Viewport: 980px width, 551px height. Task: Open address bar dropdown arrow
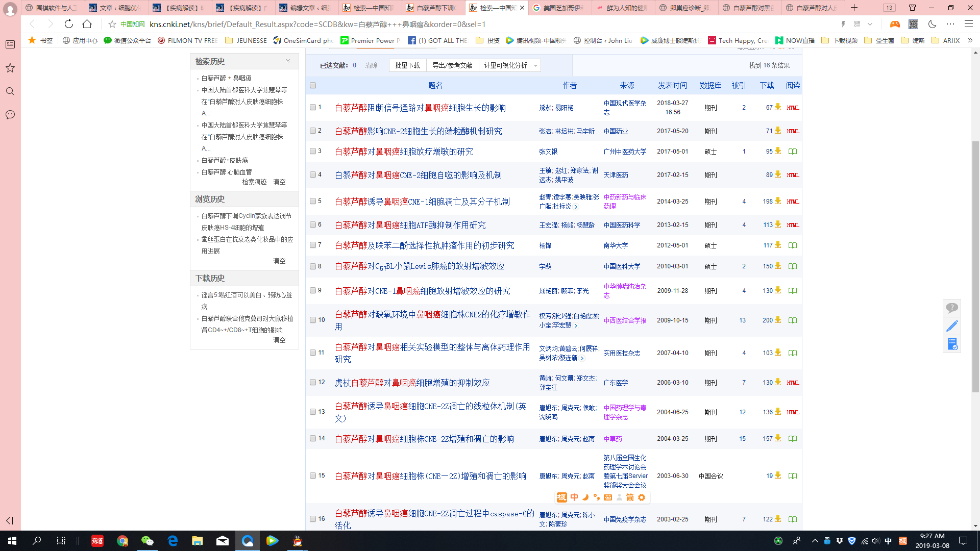click(870, 24)
